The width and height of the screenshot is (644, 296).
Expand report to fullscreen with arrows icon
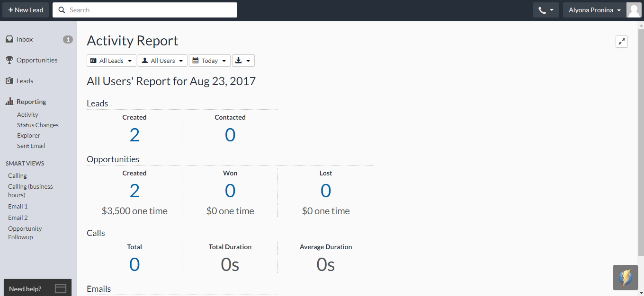point(622,41)
